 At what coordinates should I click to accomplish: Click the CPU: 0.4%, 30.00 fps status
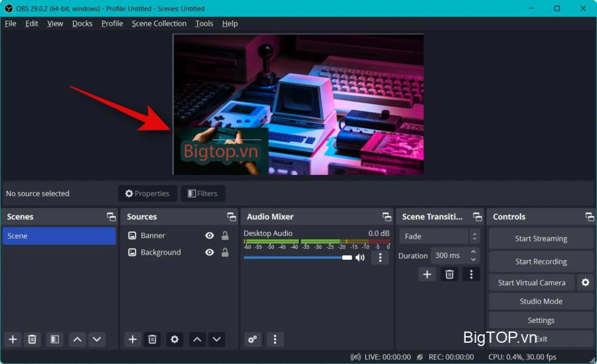click(x=523, y=357)
